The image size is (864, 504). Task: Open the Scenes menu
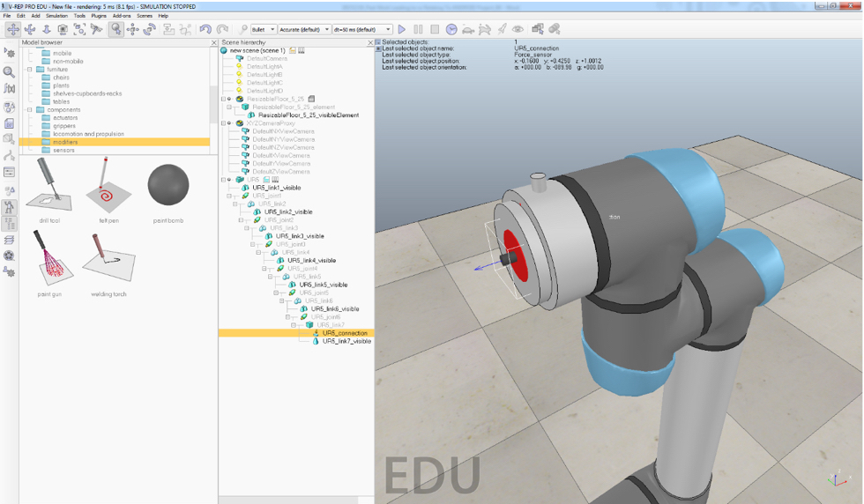tap(145, 16)
